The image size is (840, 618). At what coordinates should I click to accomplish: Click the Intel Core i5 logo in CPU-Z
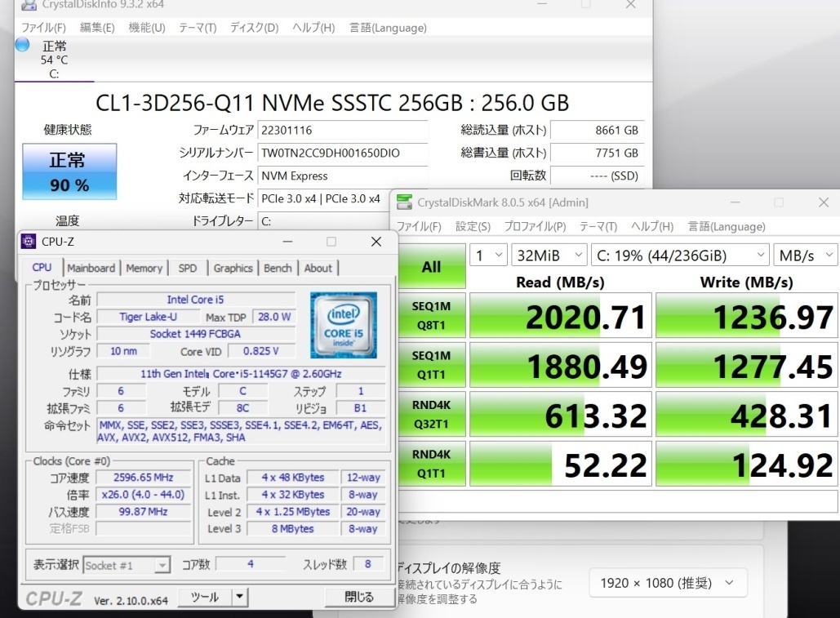click(x=344, y=325)
